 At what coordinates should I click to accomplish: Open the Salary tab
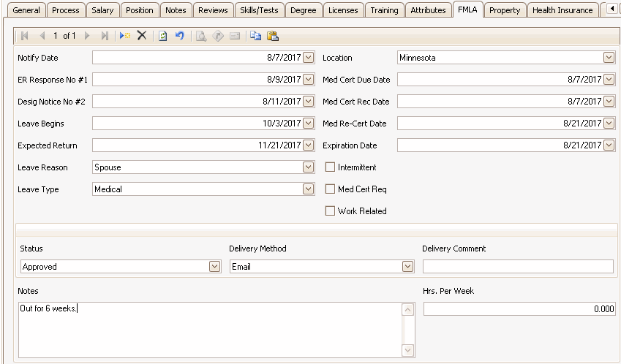point(102,10)
